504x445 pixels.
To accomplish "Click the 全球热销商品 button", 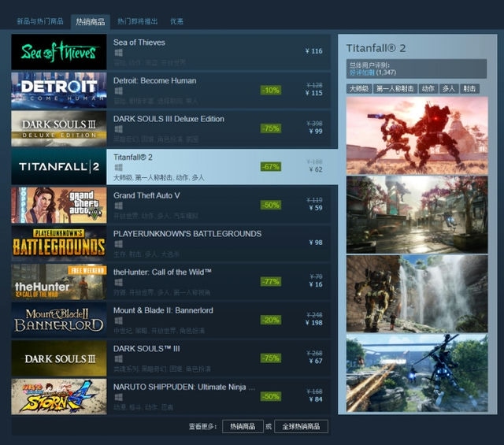I will pyautogui.click(x=301, y=426).
